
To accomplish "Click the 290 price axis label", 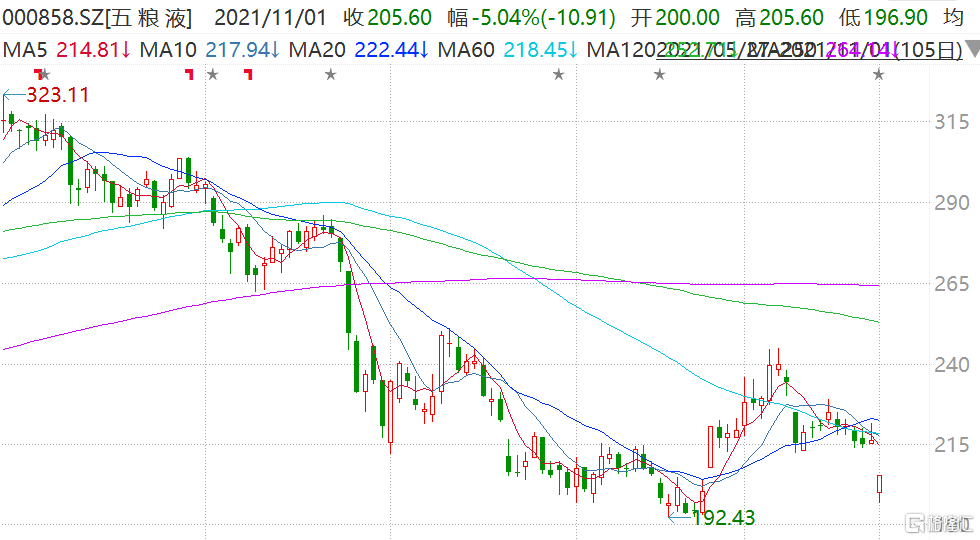I will tap(952, 202).
